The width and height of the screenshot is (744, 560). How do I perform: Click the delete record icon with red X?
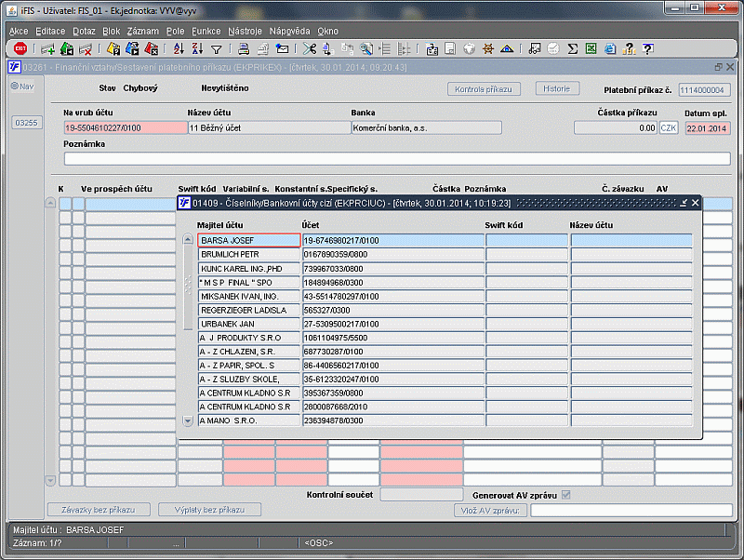86,49
